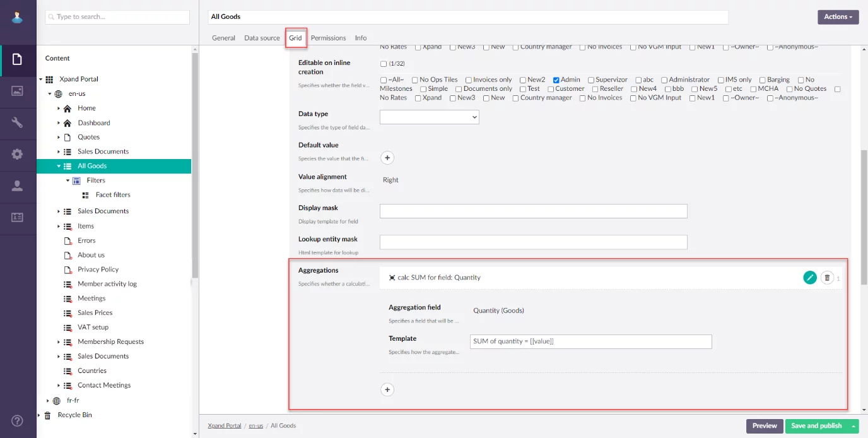The height and width of the screenshot is (438, 868).
Task: Add a default value with plus button
Action: (x=387, y=158)
